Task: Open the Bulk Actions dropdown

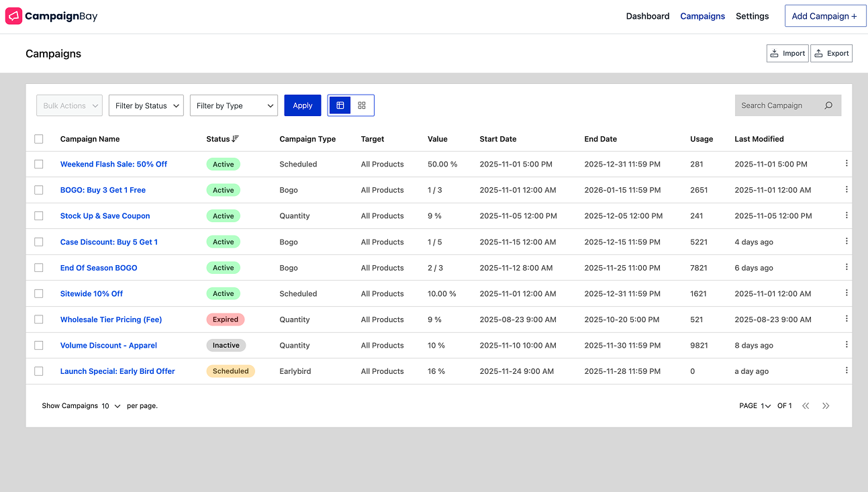Action: pyautogui.click(x=69, y=105)
